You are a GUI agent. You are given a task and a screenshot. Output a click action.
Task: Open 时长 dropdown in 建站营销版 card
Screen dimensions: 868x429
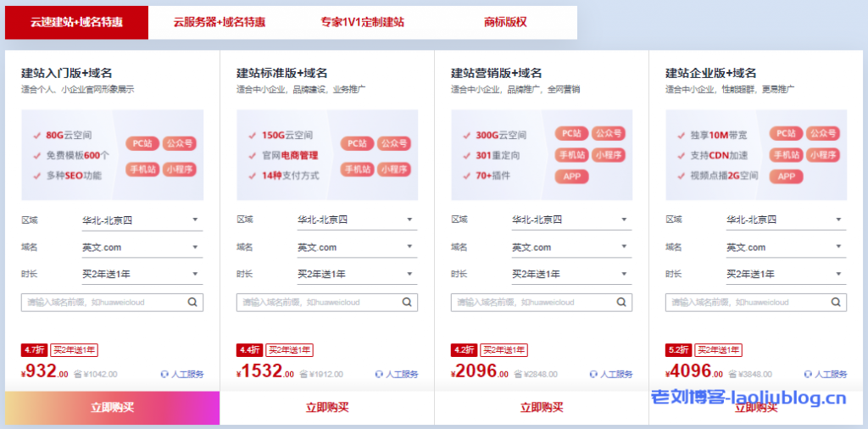(x=570, y=275)
